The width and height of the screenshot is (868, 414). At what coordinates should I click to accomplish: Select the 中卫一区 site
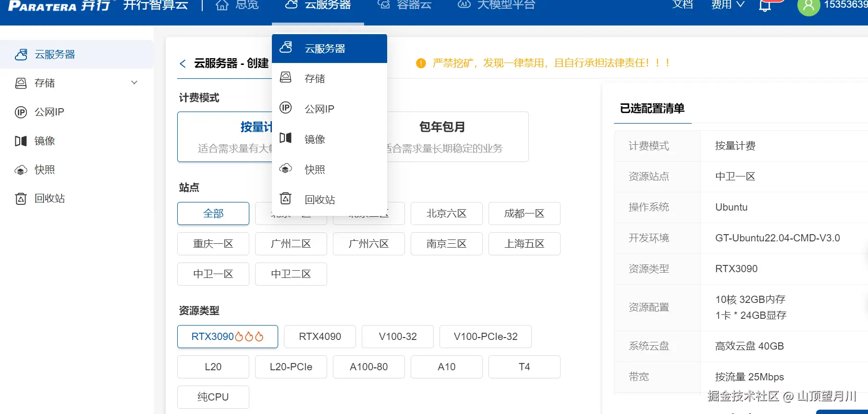click(213, 274)
